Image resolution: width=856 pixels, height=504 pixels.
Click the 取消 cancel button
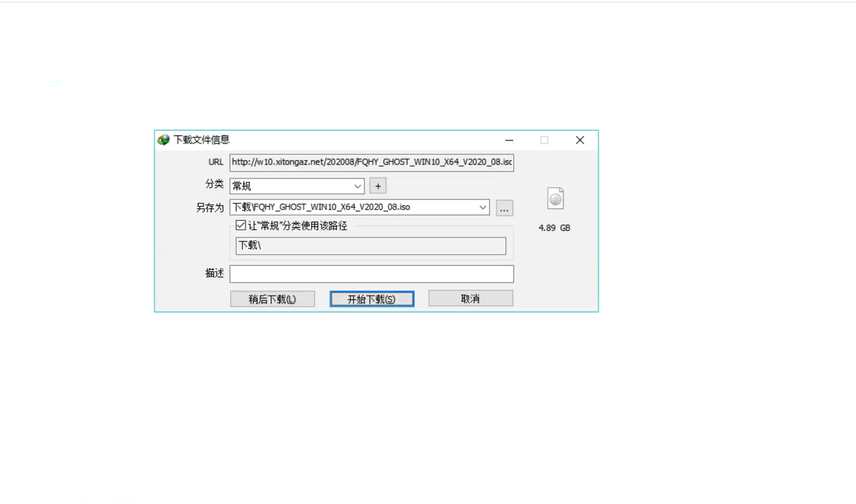(471, 298)
